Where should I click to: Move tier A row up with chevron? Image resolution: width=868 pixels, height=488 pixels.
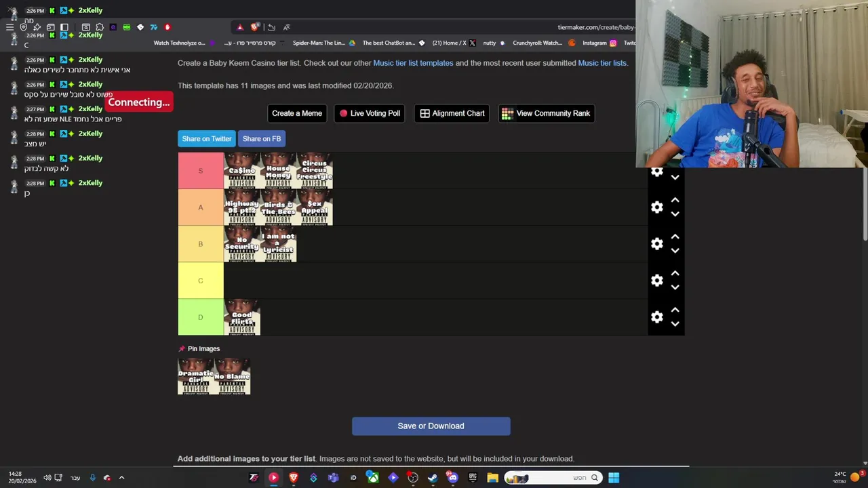point(675,201)
